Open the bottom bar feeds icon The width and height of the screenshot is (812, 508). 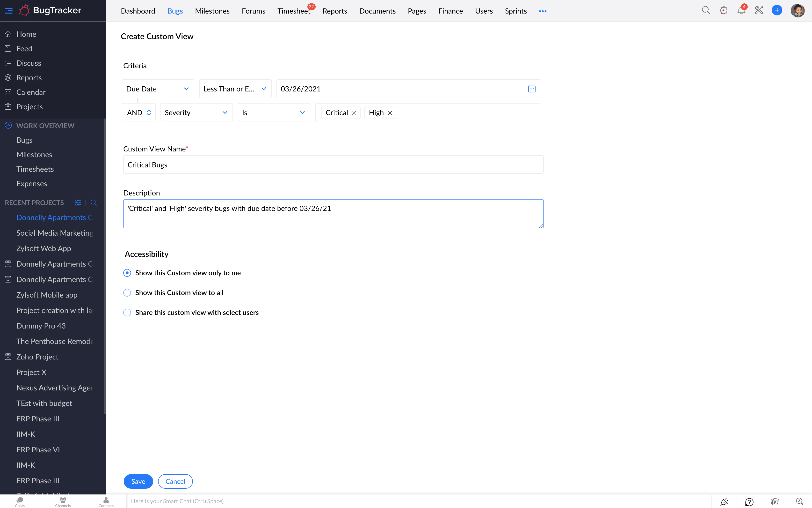pos(774,501)
